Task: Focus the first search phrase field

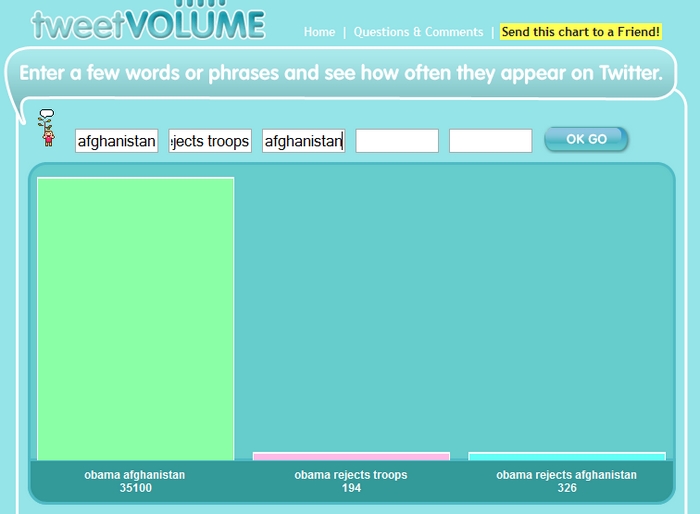Action: coord(117,141)
